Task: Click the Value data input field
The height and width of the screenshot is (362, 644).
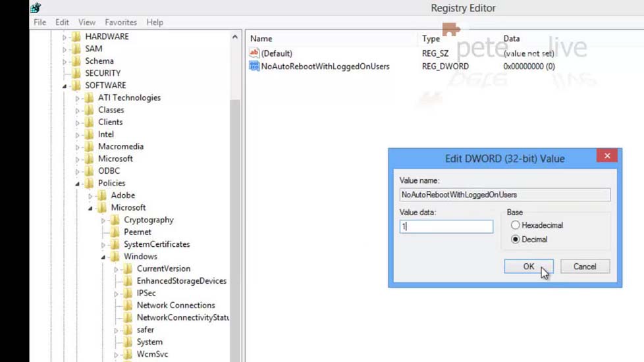Action: (446, 226)
